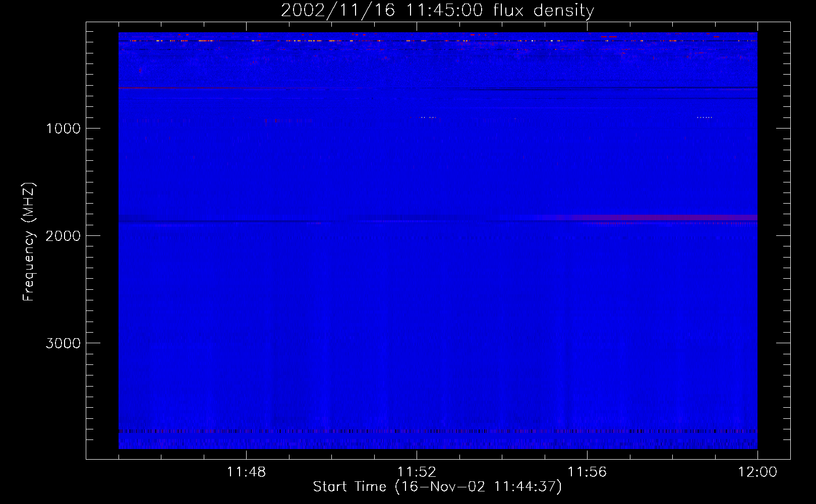816x504 pixels.
Task: Click the 11:56 time tick label
Action: pyautogui.click(x=587, y=472)
